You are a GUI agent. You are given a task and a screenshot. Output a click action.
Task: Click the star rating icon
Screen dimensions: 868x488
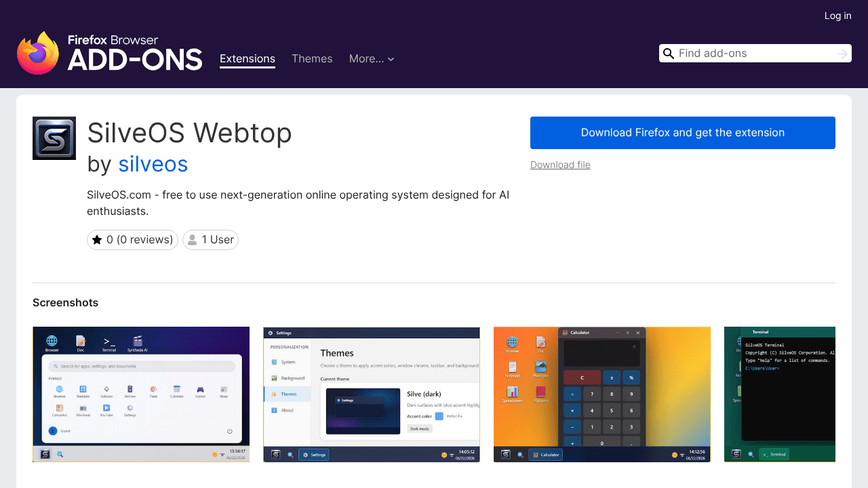point(97,240)
